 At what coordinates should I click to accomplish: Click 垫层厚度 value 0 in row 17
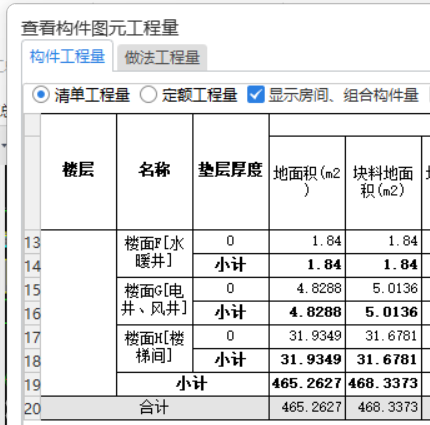point(231,336)
